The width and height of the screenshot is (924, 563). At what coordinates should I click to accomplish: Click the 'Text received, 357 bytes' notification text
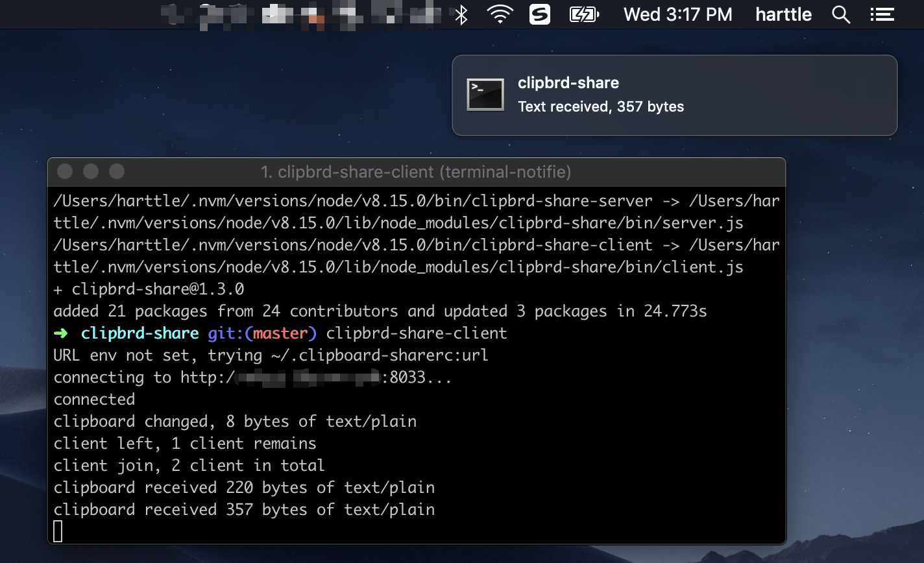click(x=601, y=106)
